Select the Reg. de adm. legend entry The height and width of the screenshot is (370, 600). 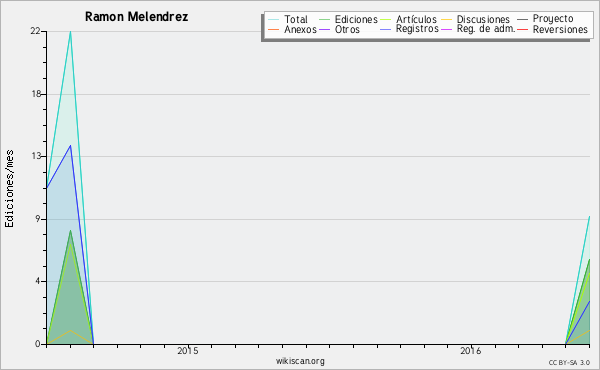tap(486, 29)
